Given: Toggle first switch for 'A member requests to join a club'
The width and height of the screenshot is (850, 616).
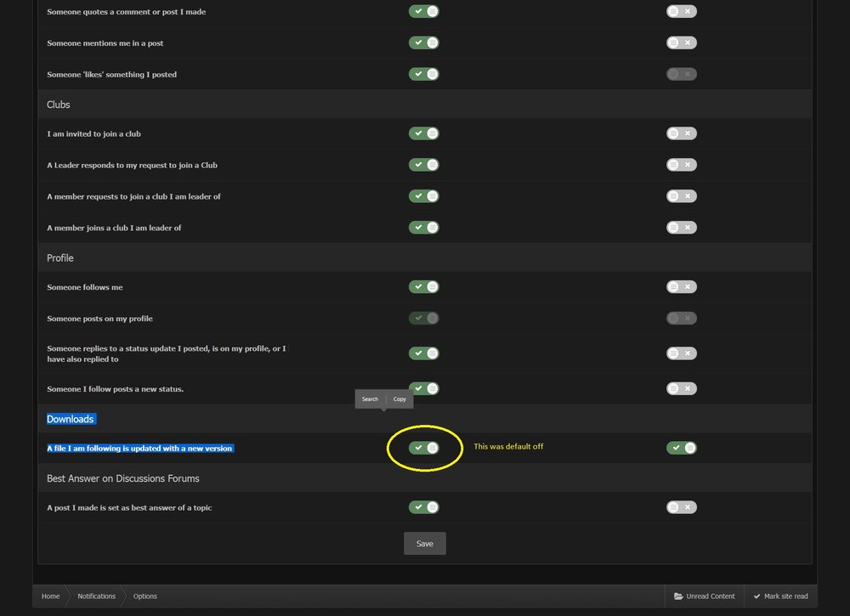Looking at the screenshot, I should pyautogui.click(x=424, y=196).
